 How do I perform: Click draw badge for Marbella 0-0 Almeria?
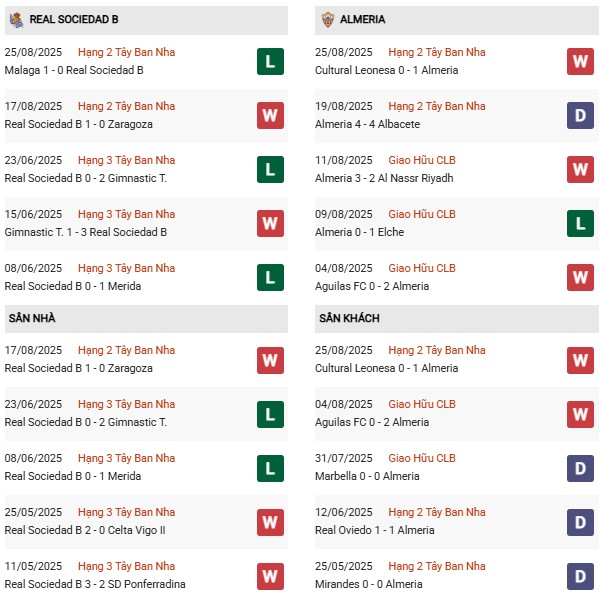580,467
